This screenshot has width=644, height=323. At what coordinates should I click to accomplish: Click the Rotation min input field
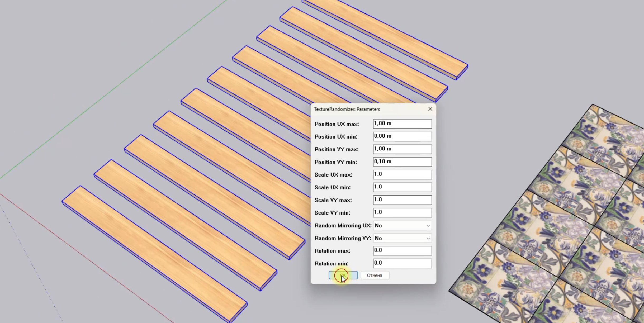coord(402,263)
